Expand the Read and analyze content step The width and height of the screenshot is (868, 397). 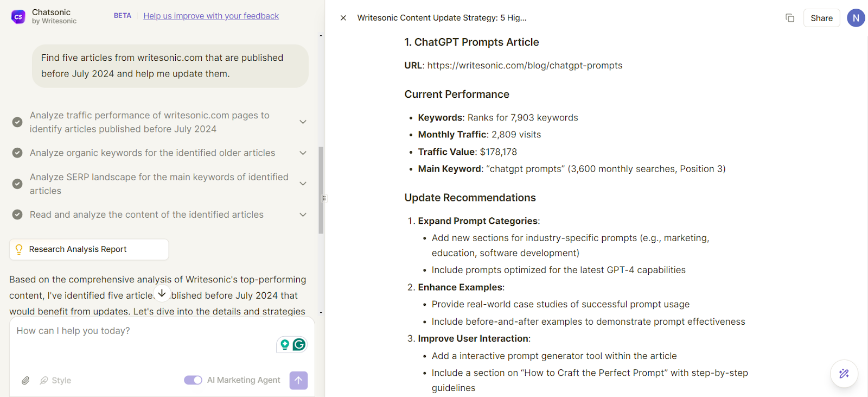pos(303,215)
